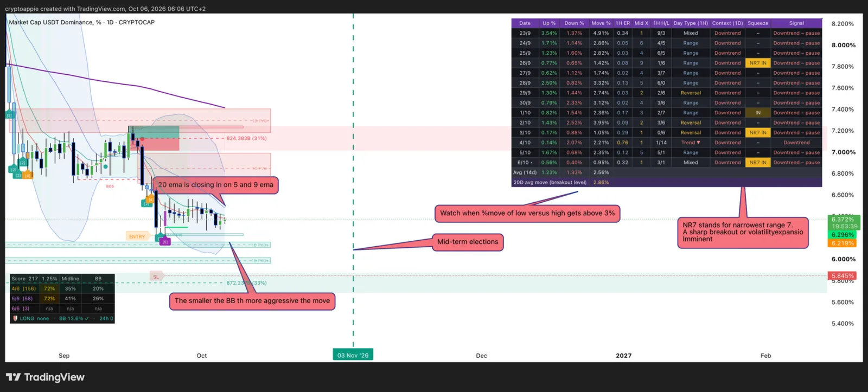The height and width of the screenshot is (392, 868).
Task: Click the red 5.845% price label
Action: (x=843, y=276)
